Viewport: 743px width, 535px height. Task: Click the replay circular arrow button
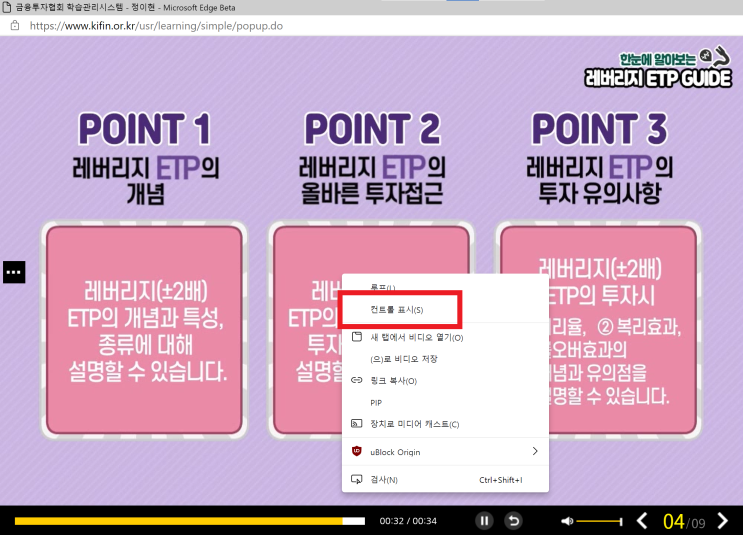click(x=513, y=521)
